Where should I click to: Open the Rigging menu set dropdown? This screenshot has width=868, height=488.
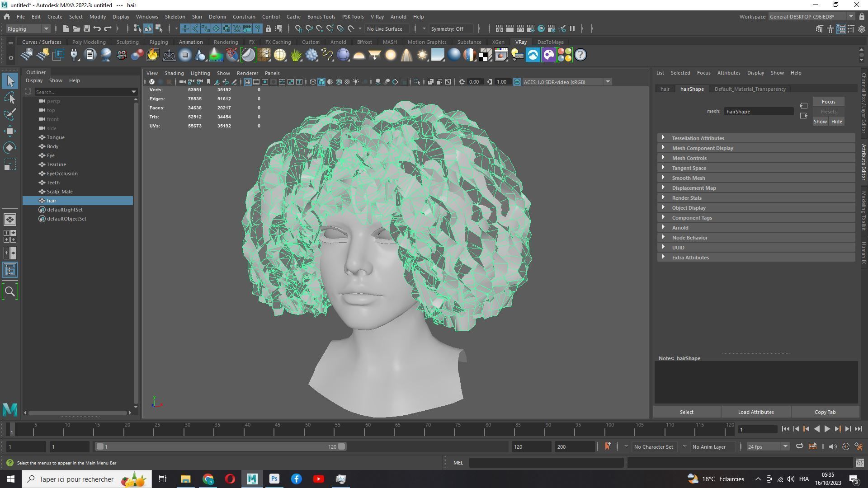[x=28, y=28]
